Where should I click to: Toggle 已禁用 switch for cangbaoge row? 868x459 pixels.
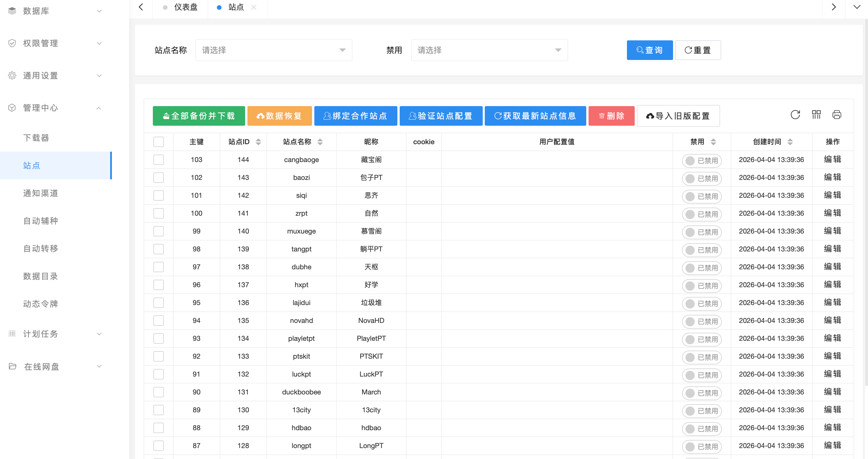click(x=702, y=160)
